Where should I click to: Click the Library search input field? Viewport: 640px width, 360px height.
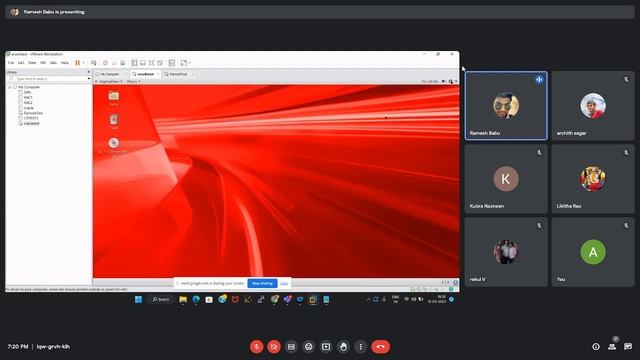[x=47, y=78]
